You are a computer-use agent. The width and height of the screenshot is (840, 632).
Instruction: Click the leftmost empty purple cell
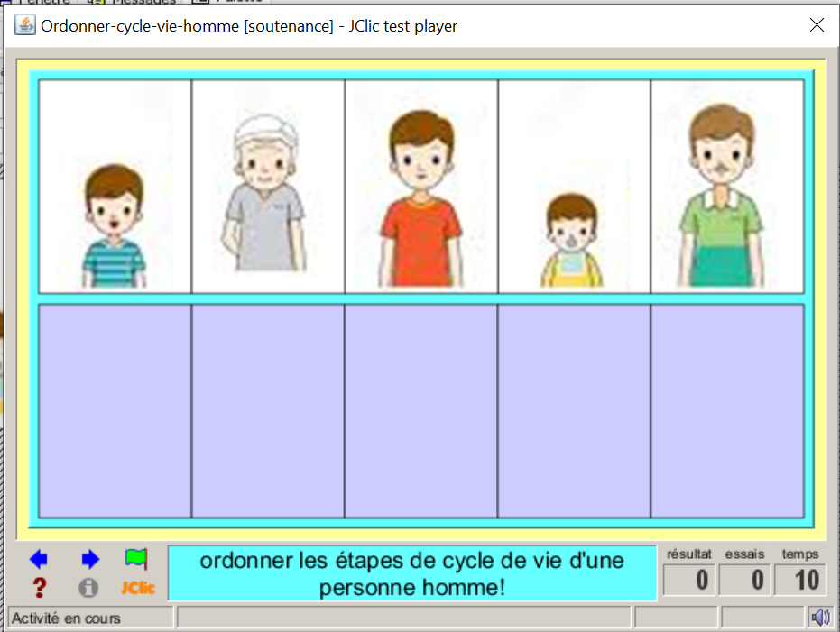[x=115, y=411]
